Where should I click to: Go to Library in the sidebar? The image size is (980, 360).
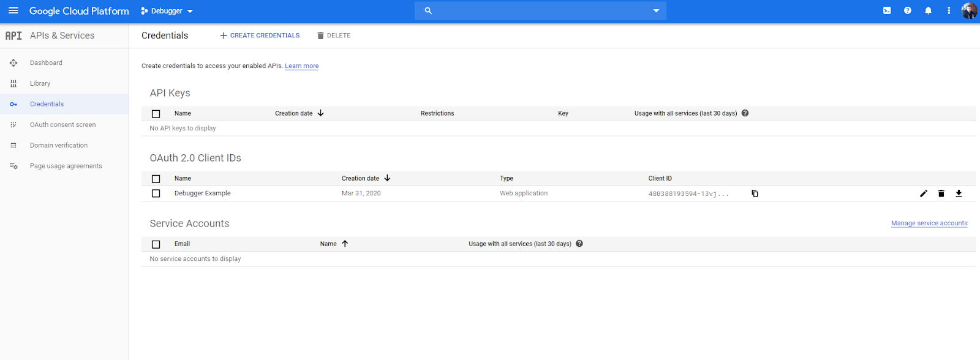40,83
